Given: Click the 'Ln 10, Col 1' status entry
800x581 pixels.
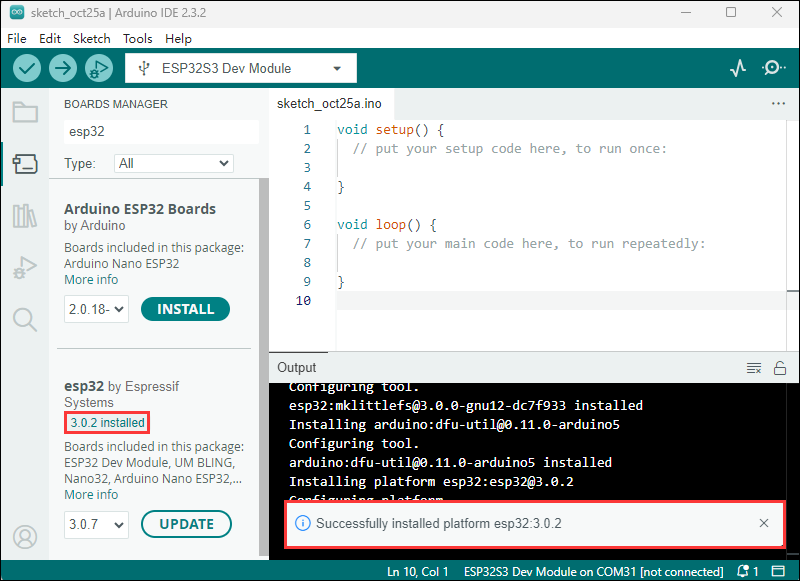Looking at the screenshot, I should 417,572.
